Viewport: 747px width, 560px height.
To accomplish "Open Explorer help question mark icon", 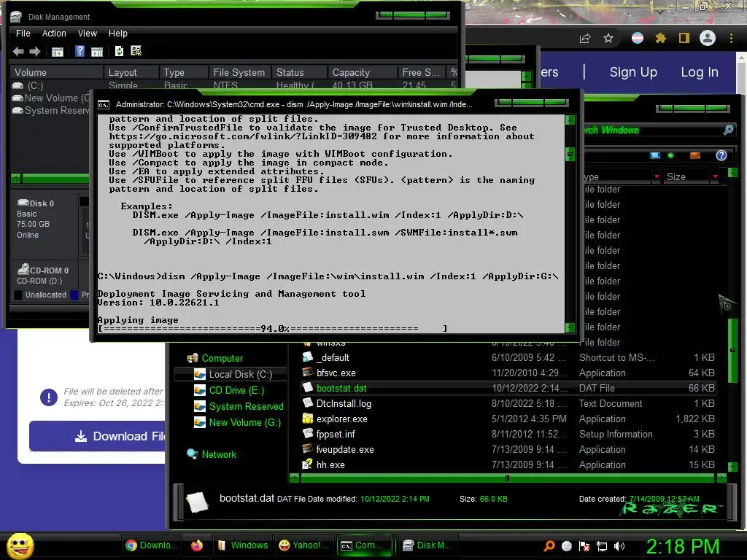I will coord(721,155).
